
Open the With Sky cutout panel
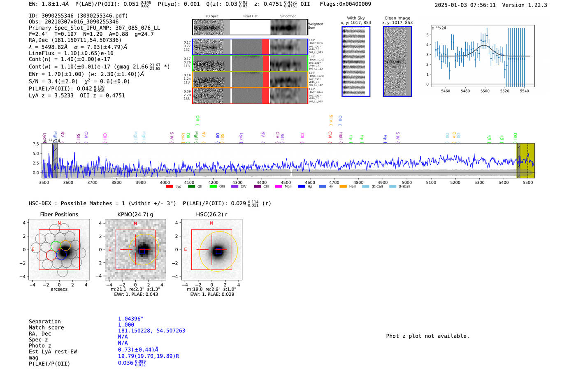tap(356, 61)
